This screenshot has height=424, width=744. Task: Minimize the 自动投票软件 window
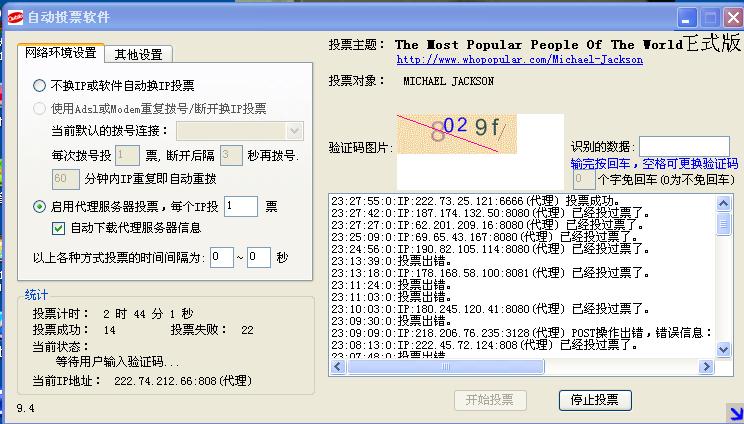[686, 18]
